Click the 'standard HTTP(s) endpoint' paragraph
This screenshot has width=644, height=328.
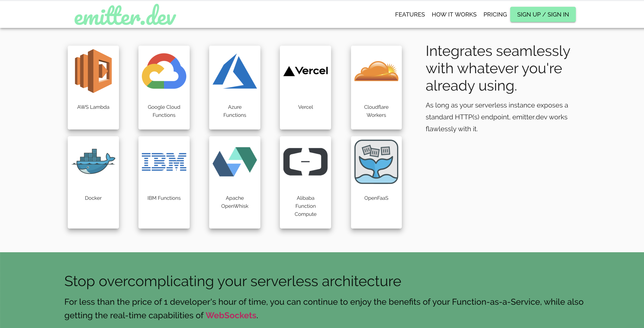(497, 117)
